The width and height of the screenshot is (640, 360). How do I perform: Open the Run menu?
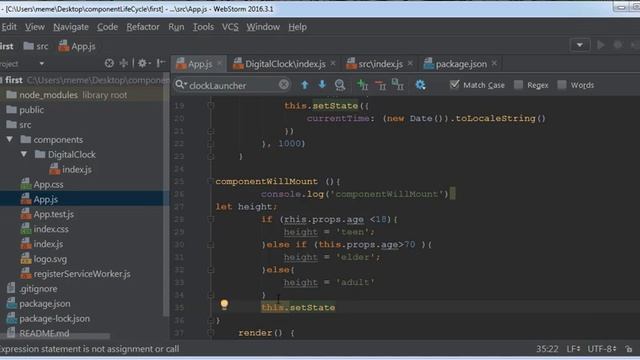[x=176, y=27]
